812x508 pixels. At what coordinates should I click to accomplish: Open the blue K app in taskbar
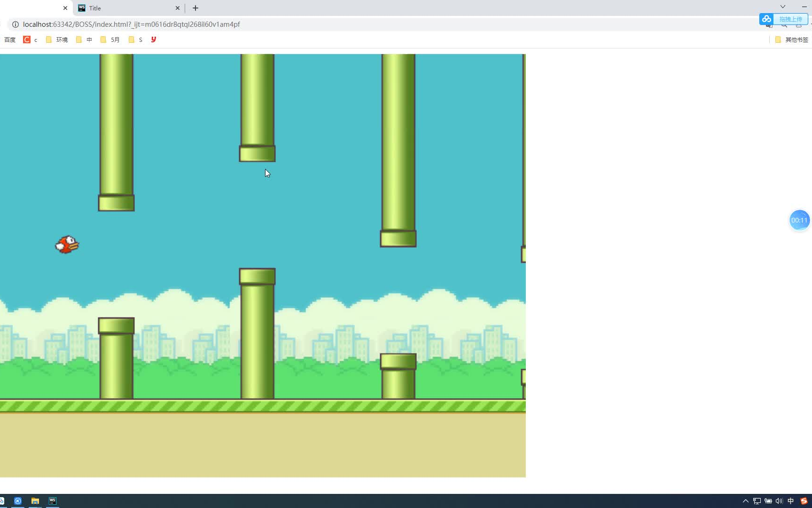tap(18, 501)
